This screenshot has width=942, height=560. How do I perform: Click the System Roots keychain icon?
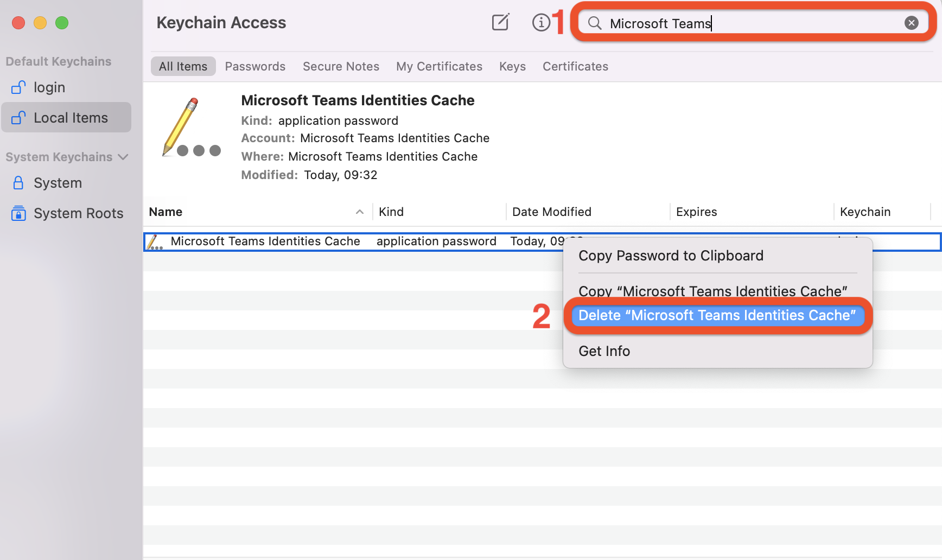(x=18, y=213)
